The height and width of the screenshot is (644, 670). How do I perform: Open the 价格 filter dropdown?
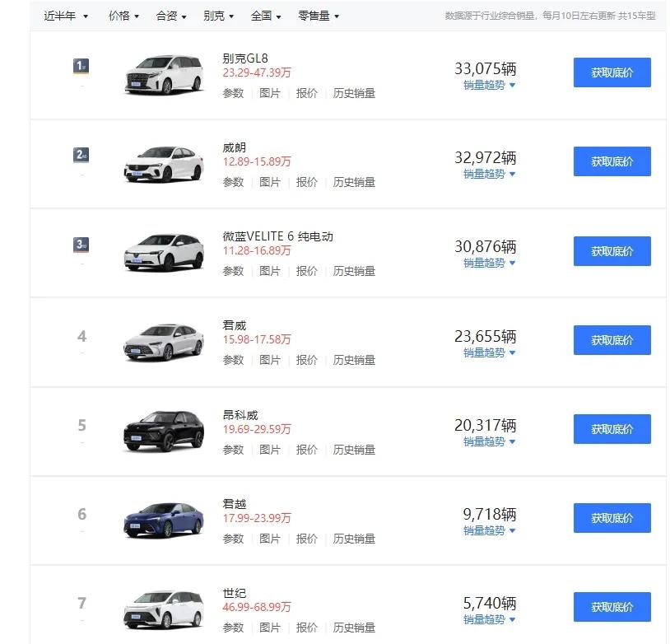point(123,16)
